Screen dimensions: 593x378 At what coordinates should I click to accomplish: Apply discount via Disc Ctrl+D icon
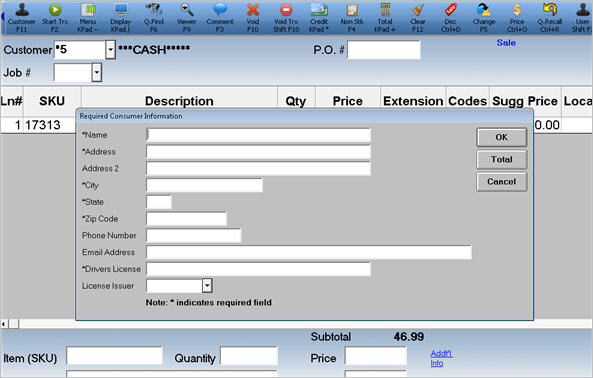coord(450,18)
